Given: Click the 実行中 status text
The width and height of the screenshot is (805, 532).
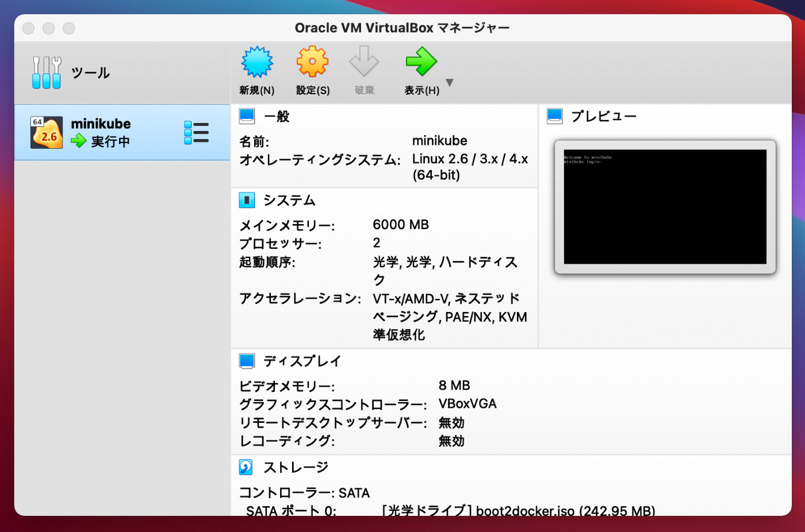Looking at the screenshot, I should point(110,141).
